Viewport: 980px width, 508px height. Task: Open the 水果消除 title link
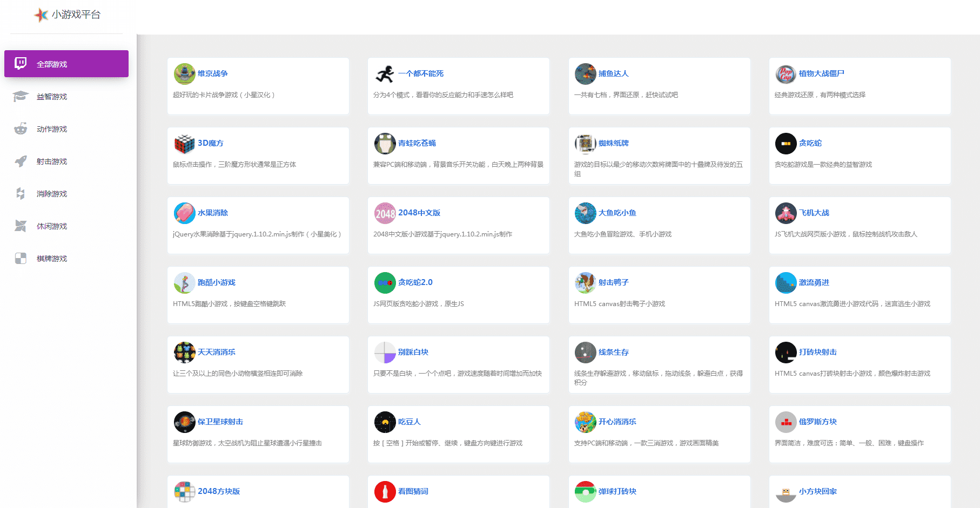(x=213, y=213)
